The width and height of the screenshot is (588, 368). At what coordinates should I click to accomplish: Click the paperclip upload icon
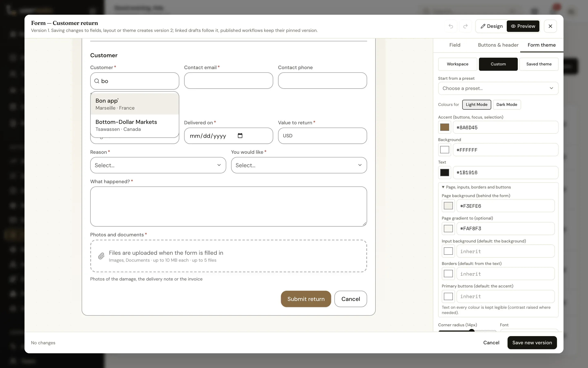click(x=101, y=256)
